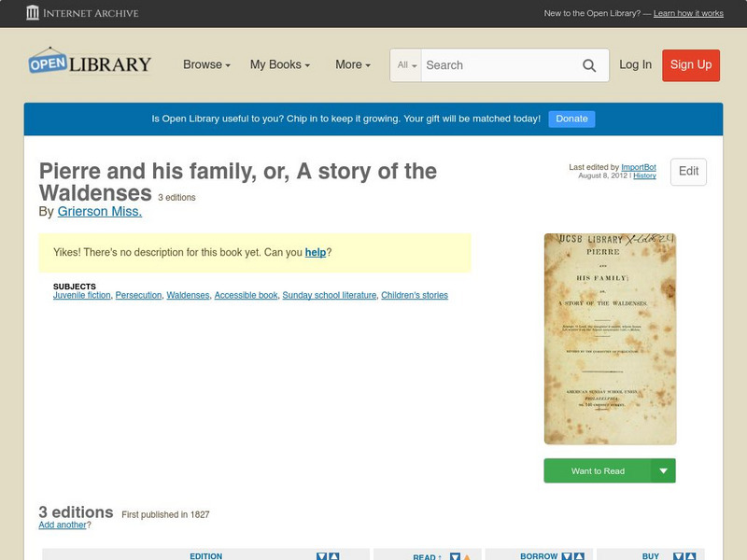The width and height of the screenshot is (747, 560).
Task: Open the My Books menu
Action: click(279, 64)
